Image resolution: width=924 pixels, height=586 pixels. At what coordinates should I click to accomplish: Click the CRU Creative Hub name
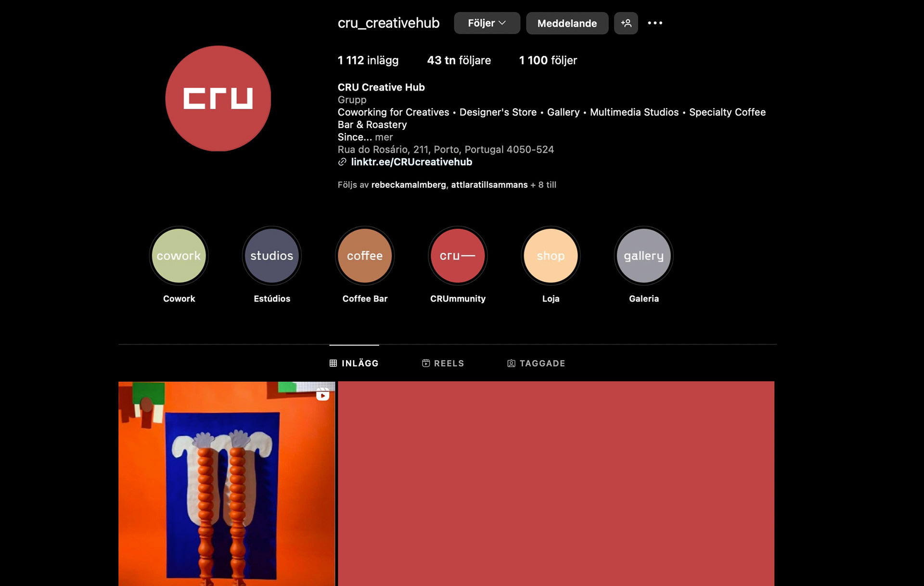point(381,87)
